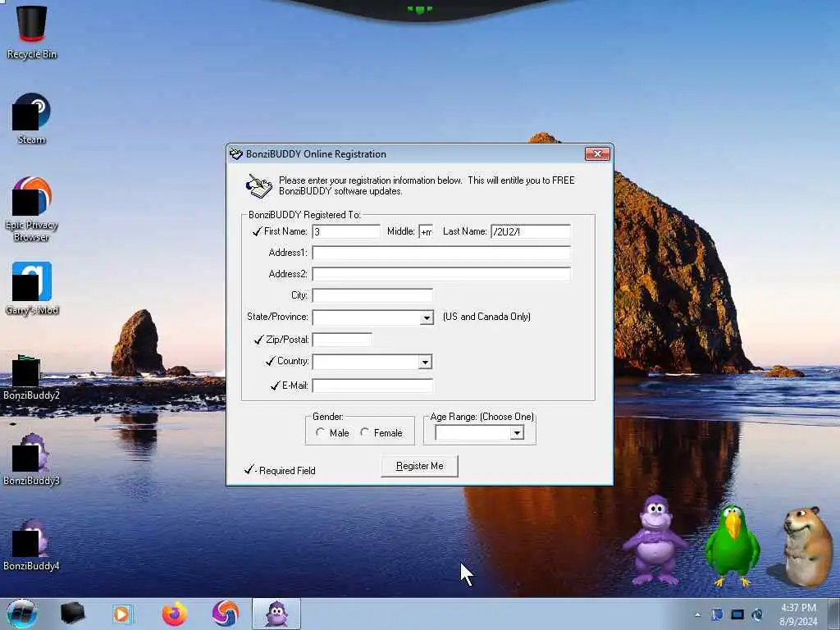Image resolution: width=840 pixels, height=630 pixels.
Task: Click the BonziBUDDY registration title bar icon
Action: [236, 154]
